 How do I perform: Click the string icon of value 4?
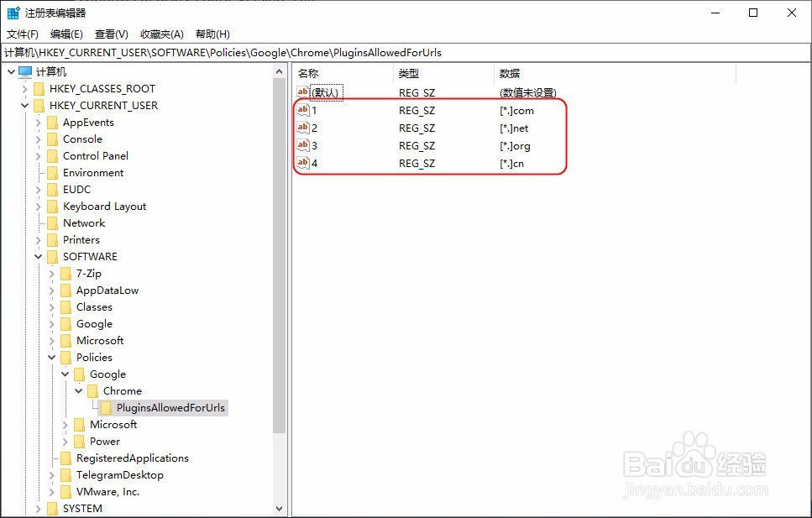(x=302, y=163)
